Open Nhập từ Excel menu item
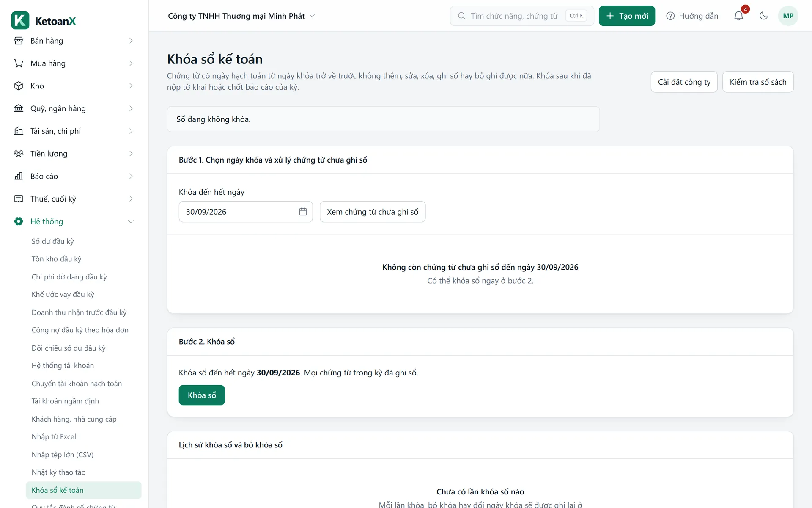 [x=54, y=437]
